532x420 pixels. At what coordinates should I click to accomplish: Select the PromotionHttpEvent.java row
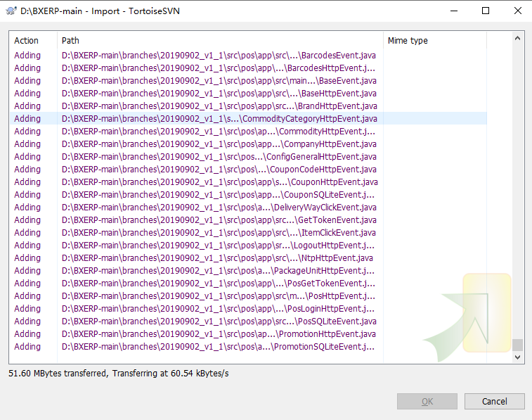[x=248, y=333]
